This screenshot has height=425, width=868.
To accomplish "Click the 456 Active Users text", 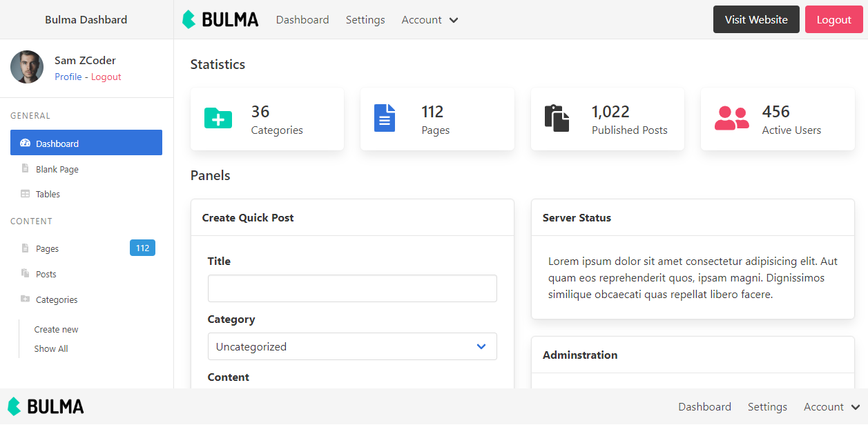I will (791, 120).
